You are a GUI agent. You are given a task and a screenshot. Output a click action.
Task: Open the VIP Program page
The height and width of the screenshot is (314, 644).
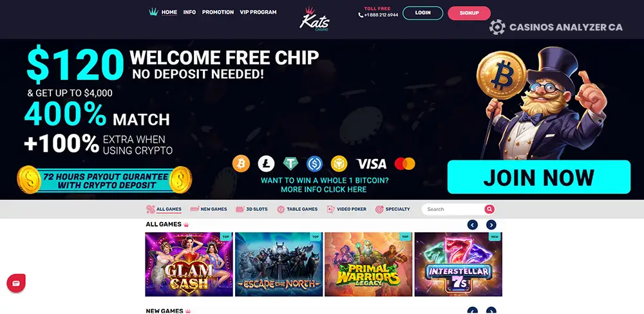258,12
